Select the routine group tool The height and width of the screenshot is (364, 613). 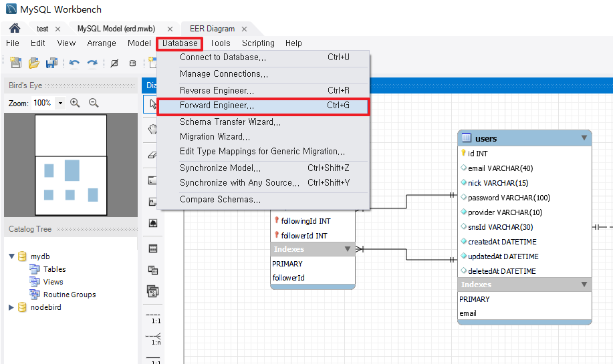(x=153, y=291)
